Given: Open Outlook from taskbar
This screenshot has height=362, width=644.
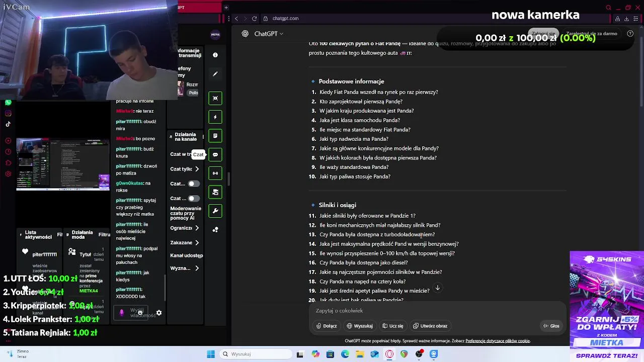Looking at the screenshot, I should pos(374,354).
